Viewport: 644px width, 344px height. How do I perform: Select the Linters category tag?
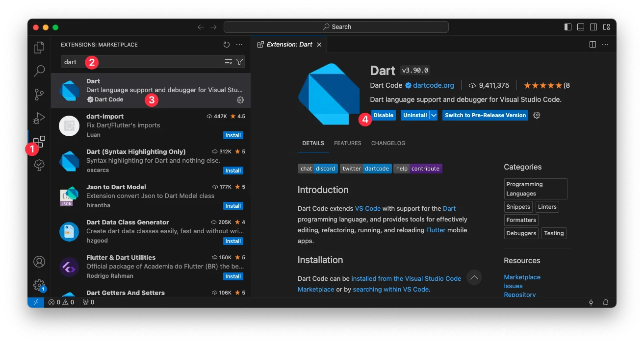tap(547, 207)
